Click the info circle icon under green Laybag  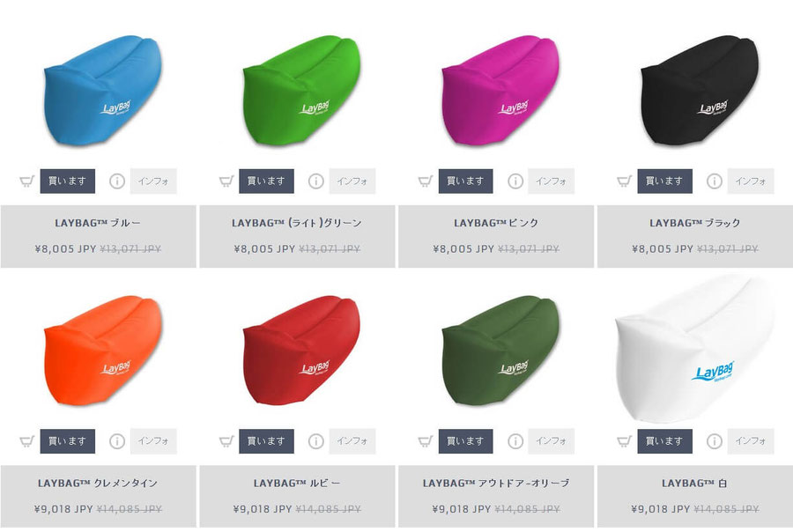[x=316, y=181]
